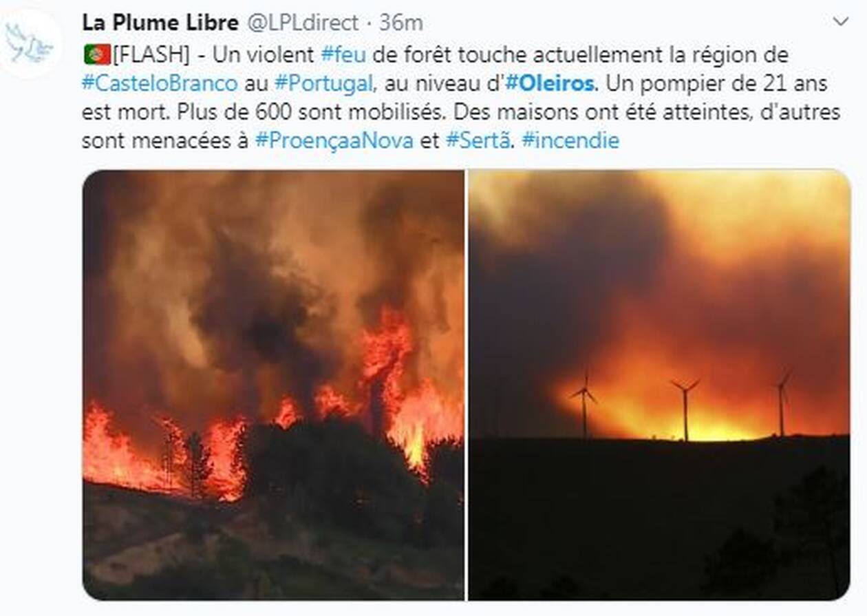The height and width of the screenshot is (616, 867).
Task: Expand the tweet options chevron
Action: [x=841, y=22]
